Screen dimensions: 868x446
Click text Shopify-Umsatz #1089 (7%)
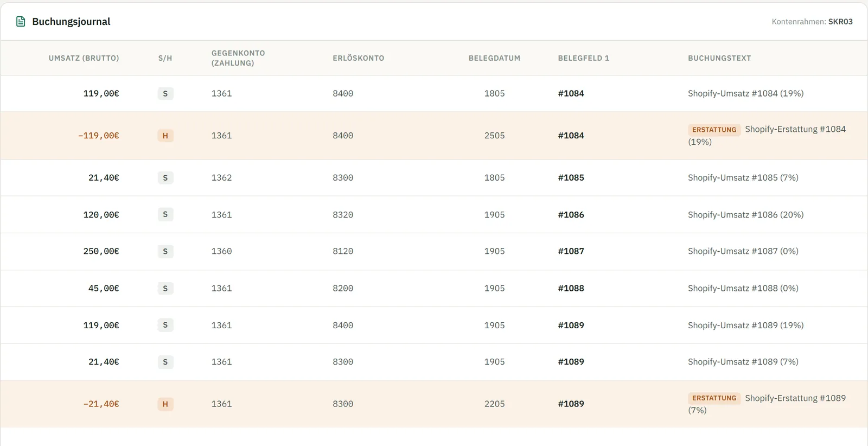(743, 362)
